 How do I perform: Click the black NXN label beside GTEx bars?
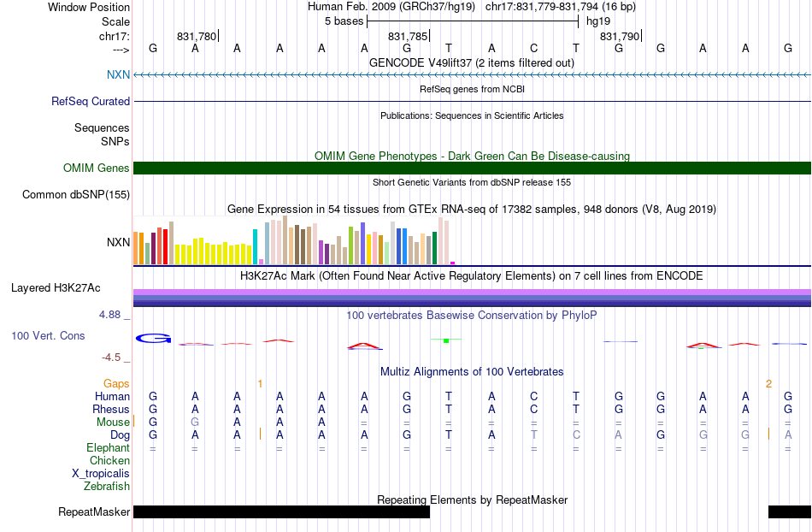(x=118, y=242)
